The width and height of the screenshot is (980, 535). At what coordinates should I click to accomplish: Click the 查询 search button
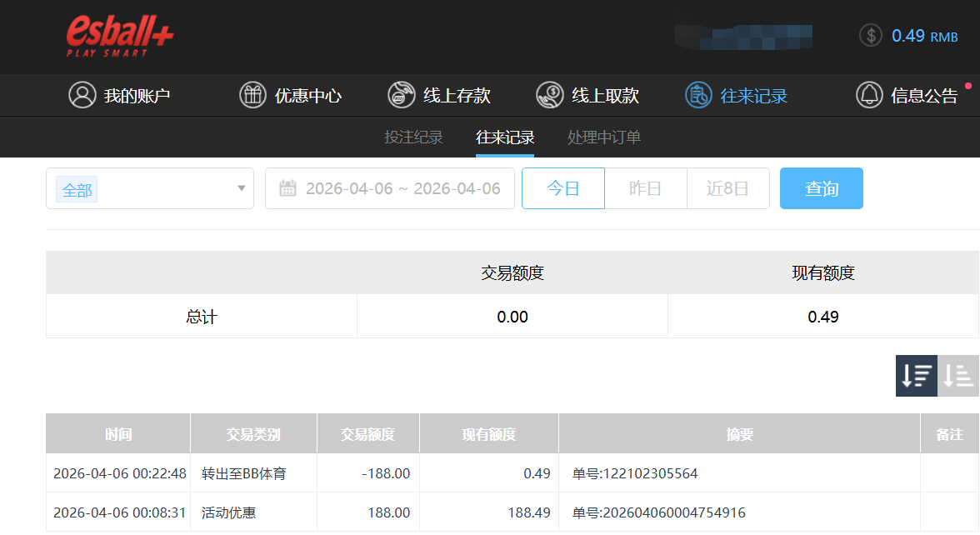coord(821,188)
